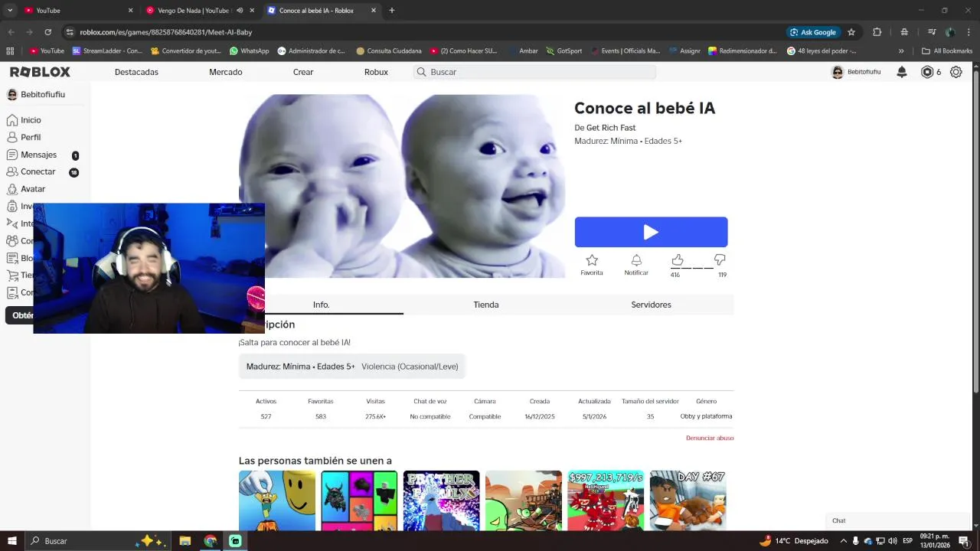The height and width of the screenshot is (551, 980).
Task: Open Chrome media control icon
Action: (x=932, y=32)
